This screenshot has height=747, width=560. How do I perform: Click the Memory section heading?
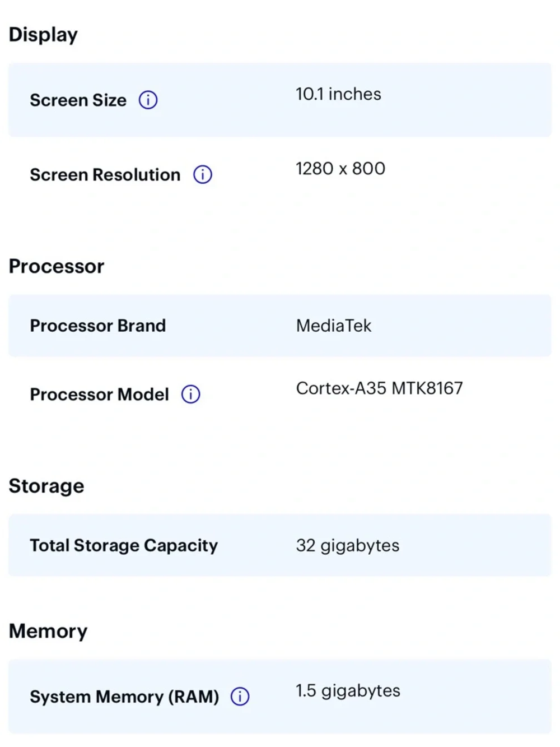click(x=48, y=631)
